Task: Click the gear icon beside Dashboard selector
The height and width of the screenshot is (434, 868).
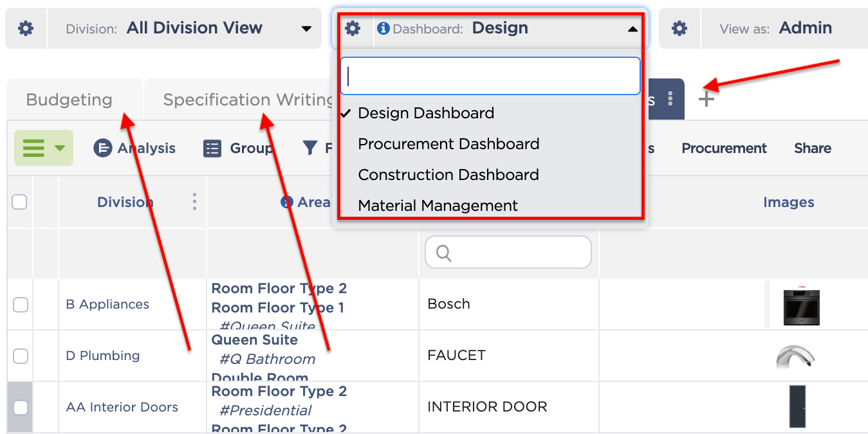Action: click(x=353, y=28)
